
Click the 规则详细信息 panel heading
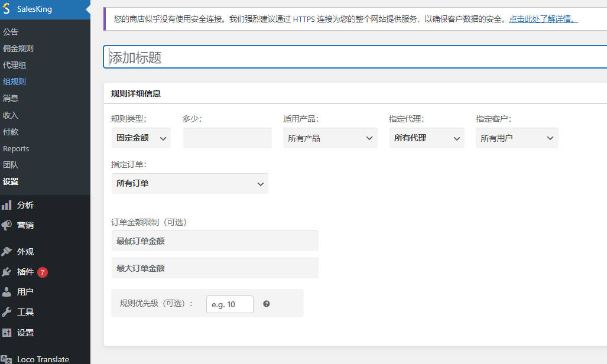(x=136, y=93)
